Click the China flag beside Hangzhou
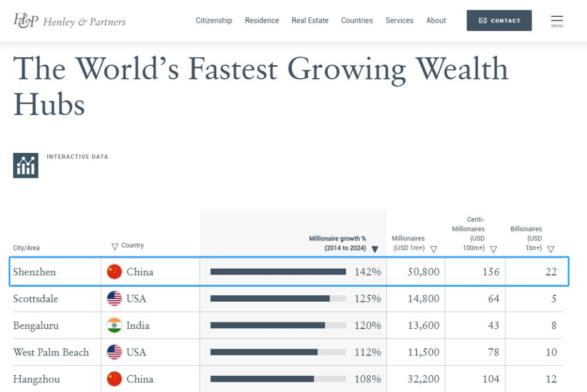 pyautogui.click(x=114, y=379)
